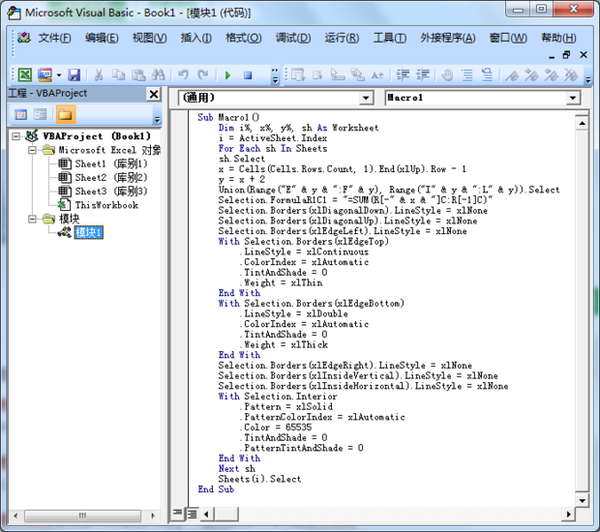Screen dimensions: 600x532
Task: Open the 帮助(H) menu
Action: (559, 38)
